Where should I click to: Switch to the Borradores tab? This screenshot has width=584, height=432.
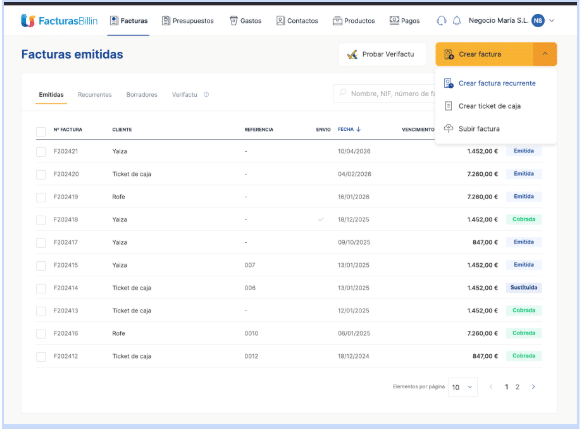(x=142, y=95)
